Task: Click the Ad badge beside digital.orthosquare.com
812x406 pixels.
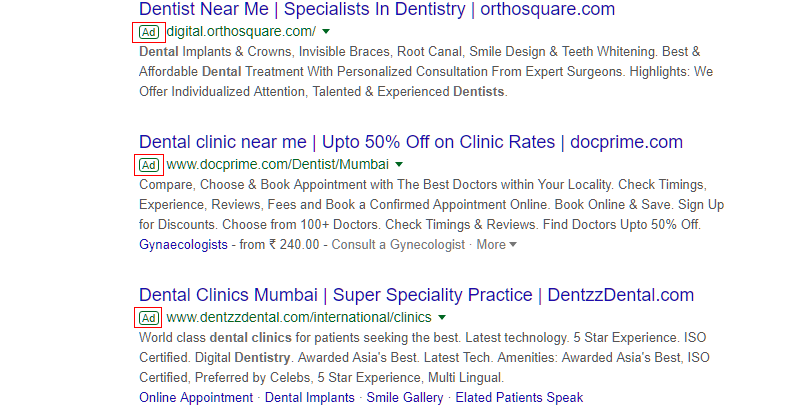Action: 148,31
